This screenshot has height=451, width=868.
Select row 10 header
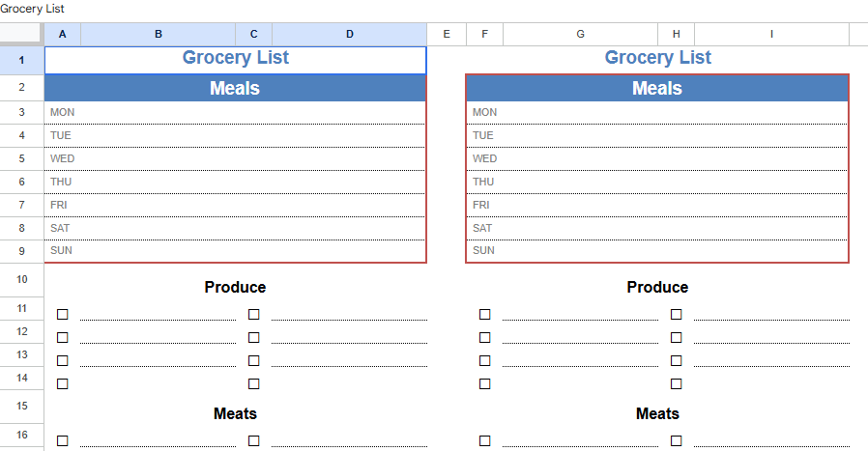click(x=21, y=279)
